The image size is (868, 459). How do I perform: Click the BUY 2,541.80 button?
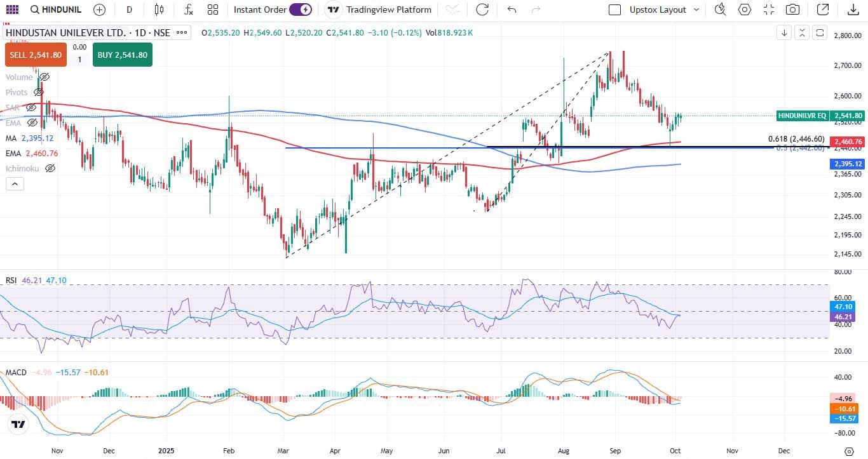(x=122, y=55)
